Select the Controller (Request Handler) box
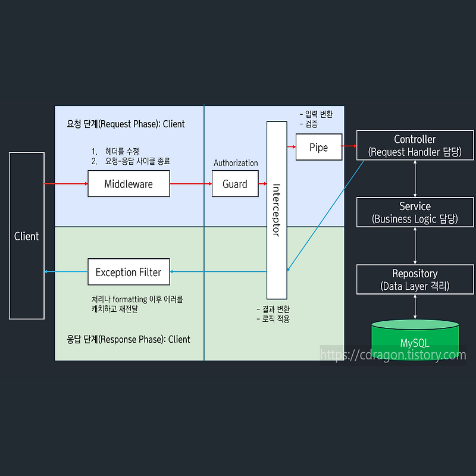The width and height of the screenshot is (476, 476). [x=415, y=146]
